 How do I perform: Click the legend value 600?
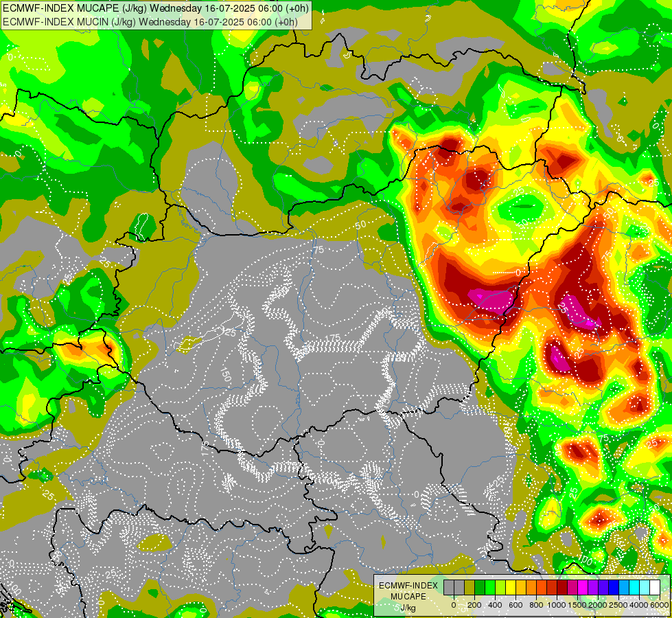tap(515, 605)
